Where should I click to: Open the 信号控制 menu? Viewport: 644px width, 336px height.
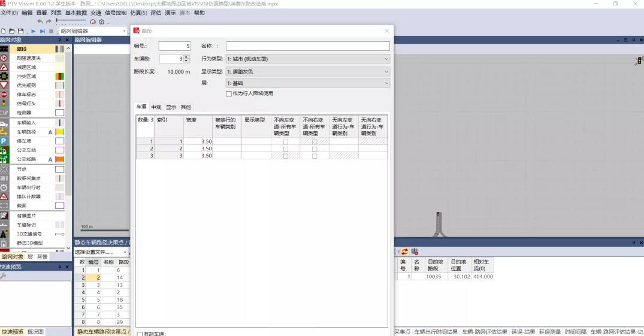(116, 13)
